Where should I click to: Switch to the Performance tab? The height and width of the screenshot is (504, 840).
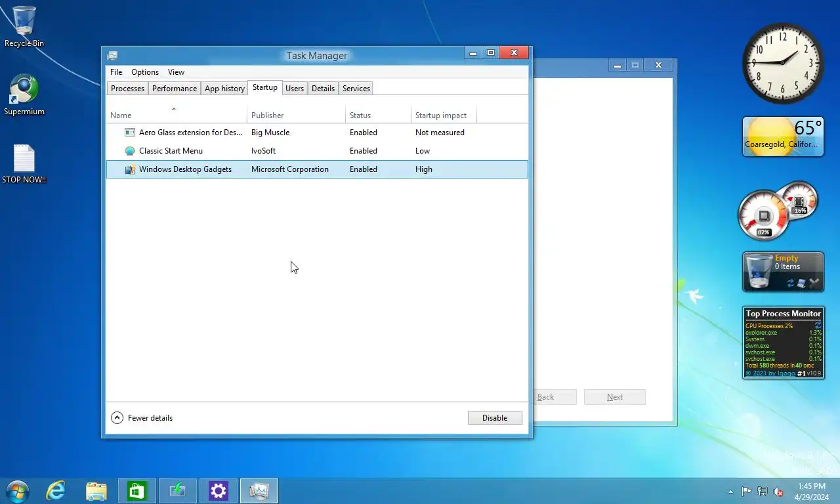pos(175,89)
